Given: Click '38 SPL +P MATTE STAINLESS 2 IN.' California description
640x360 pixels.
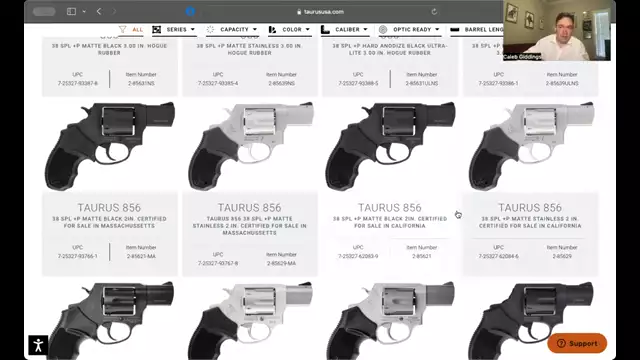Looking at the screenshot, I should [x=530, y=222].
